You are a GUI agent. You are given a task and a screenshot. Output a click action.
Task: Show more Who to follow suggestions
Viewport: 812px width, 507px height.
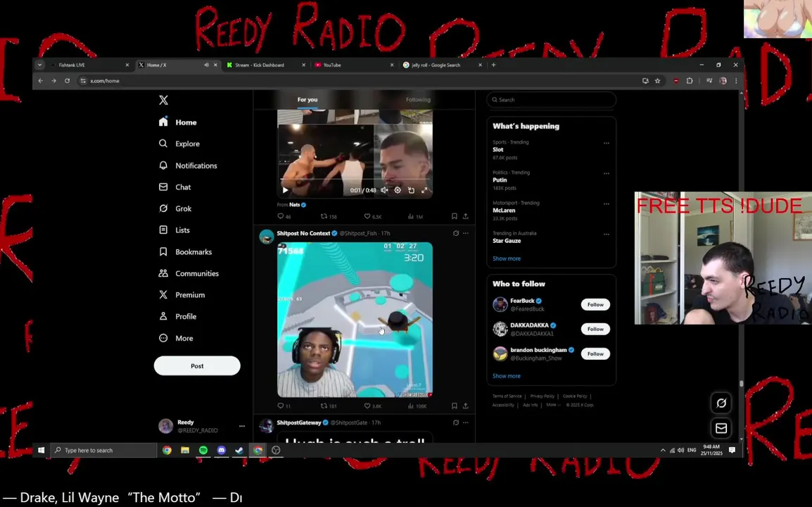[507, 376]
